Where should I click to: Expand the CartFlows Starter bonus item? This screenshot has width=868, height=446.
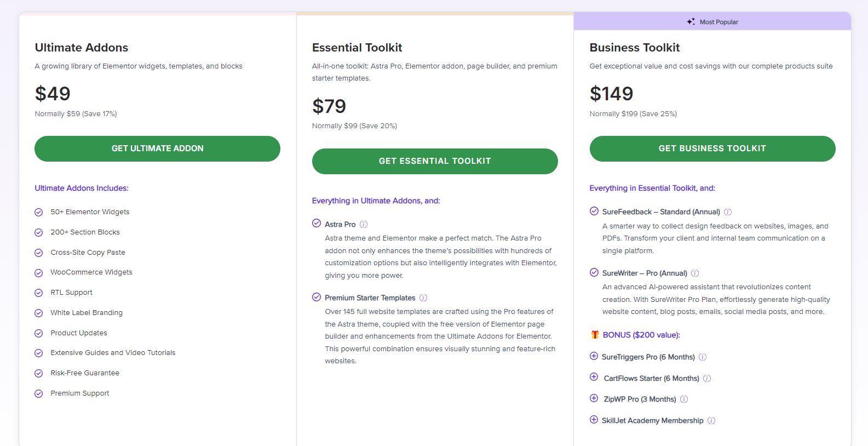(594, 378)
